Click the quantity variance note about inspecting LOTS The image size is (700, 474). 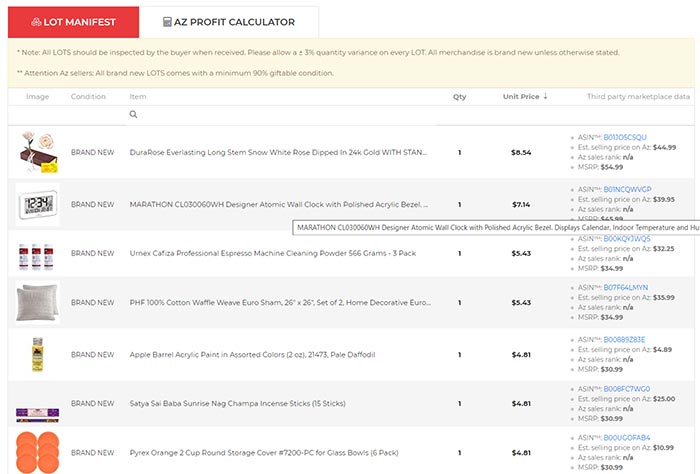(x=318, y=52)
